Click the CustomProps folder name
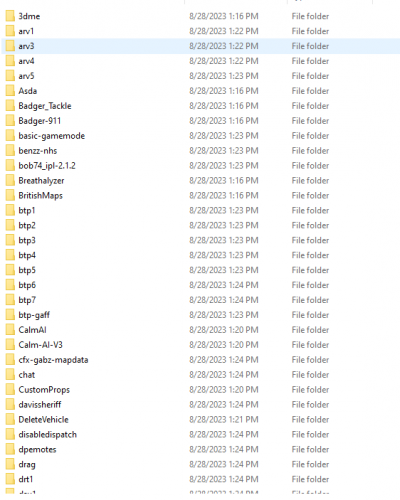 44,390
